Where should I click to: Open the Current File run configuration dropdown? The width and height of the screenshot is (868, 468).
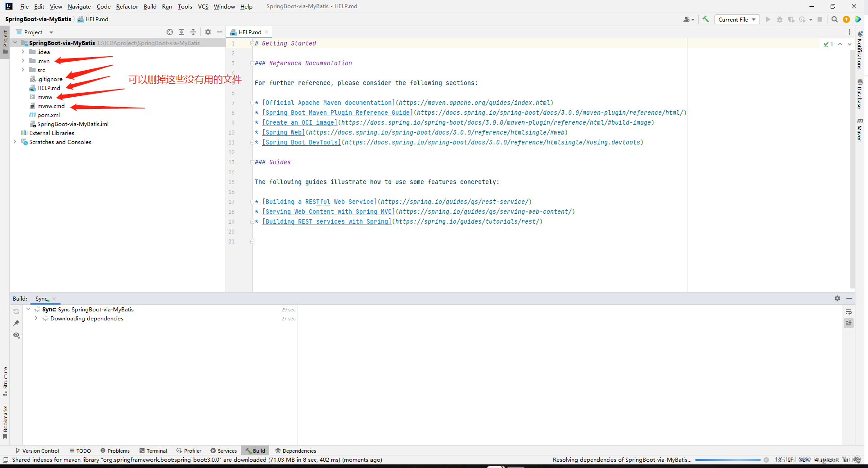click(x=737, y=19)
